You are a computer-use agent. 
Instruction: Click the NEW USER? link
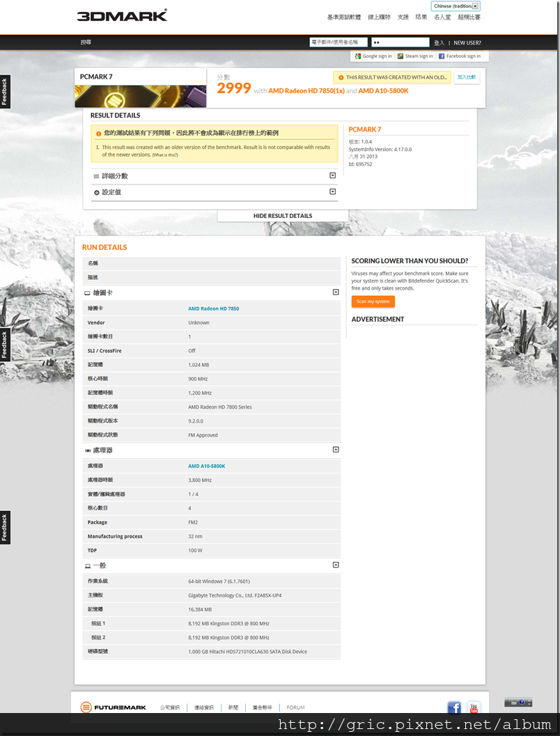point(467,42)
